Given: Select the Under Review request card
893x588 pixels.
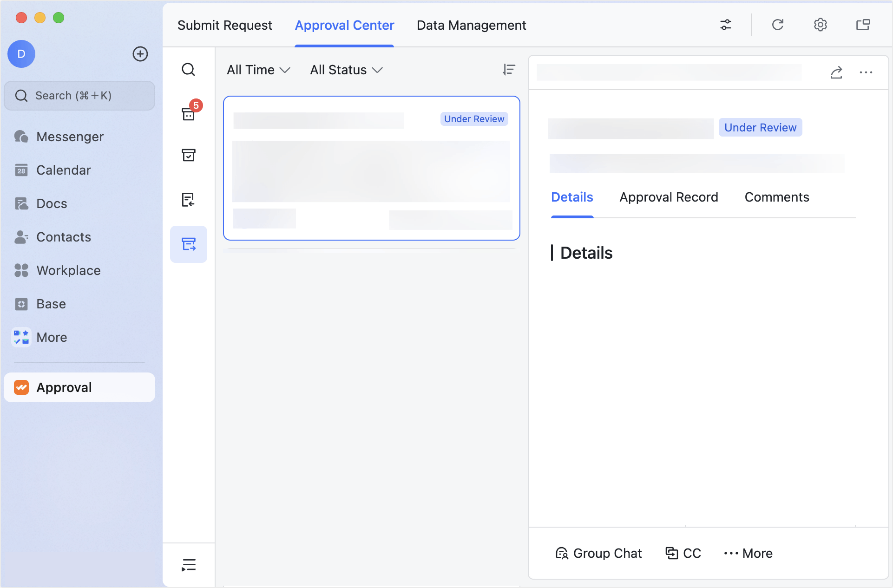Looking at the screenshot, I should coord(371,168).
